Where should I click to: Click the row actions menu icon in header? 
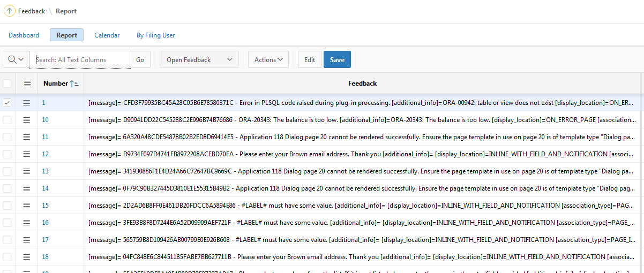click(x=27, y=84)
